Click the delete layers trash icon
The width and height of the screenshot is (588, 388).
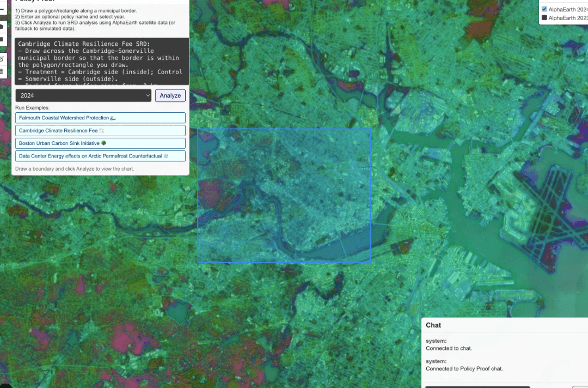coord(2,71)
